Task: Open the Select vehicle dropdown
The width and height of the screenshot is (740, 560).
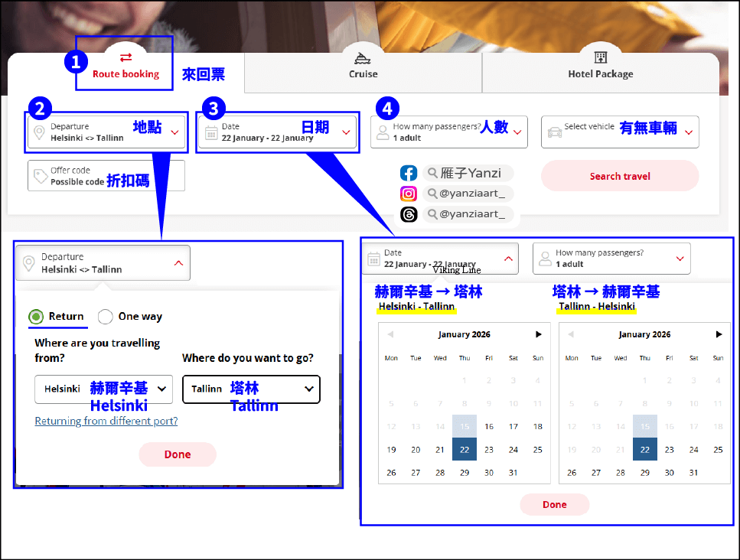Action: pyautogui.click(x=620, y=132)
